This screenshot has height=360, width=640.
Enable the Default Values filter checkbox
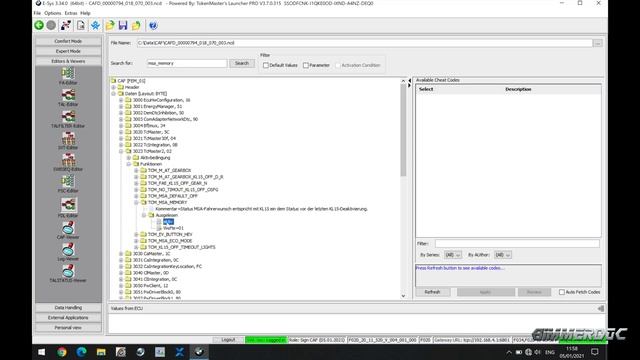(266, 65)
